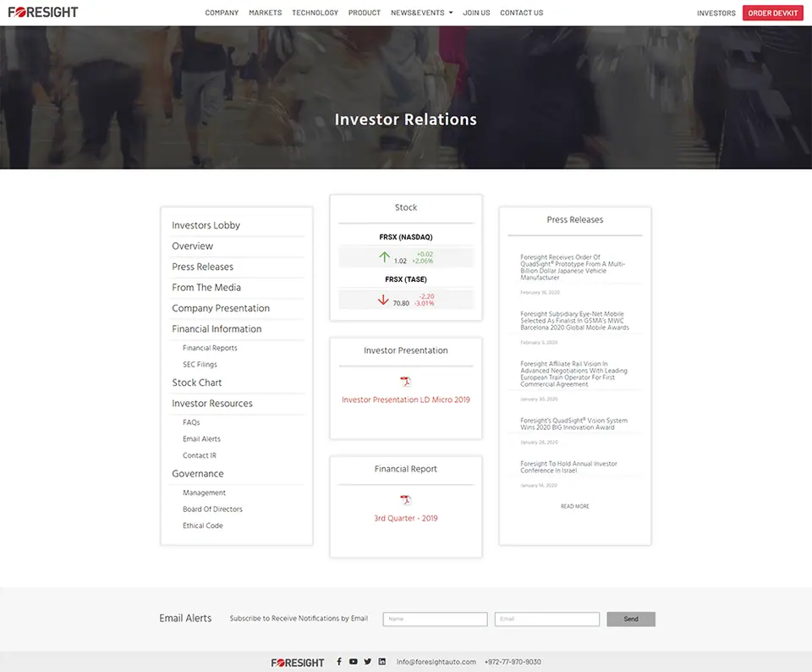Click the PDF icon under Financial Report
This screenshot has height=672, width=812.
[x=405, y=500]
